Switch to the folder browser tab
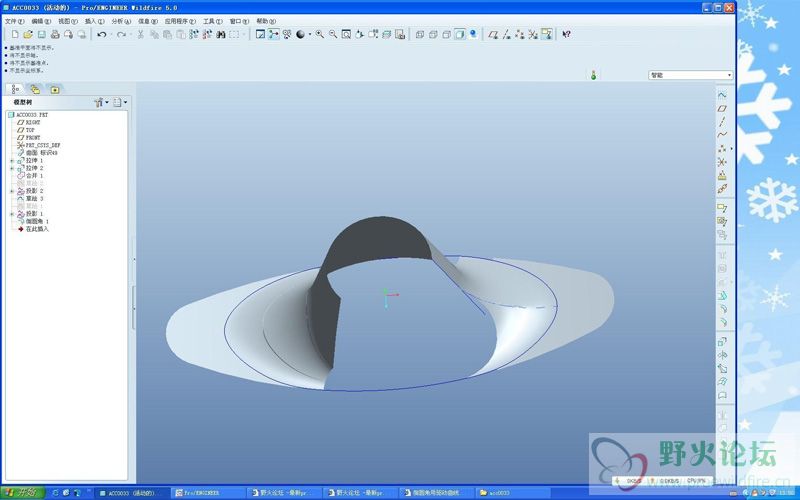 pyautogui.click(x=35, y=89)
